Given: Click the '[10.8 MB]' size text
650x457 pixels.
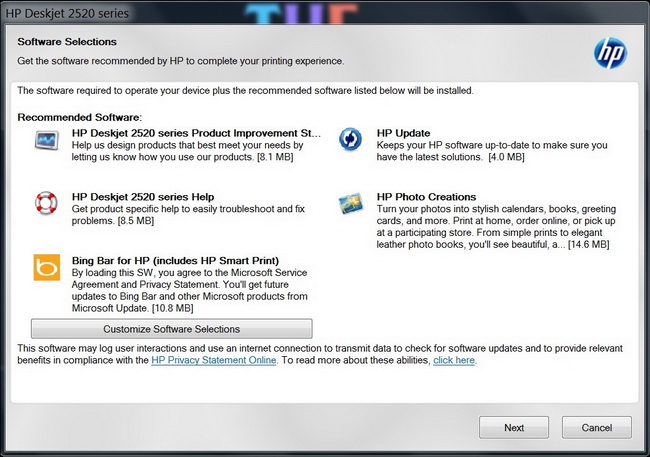Looking at the screenshot, I should 173,308.
